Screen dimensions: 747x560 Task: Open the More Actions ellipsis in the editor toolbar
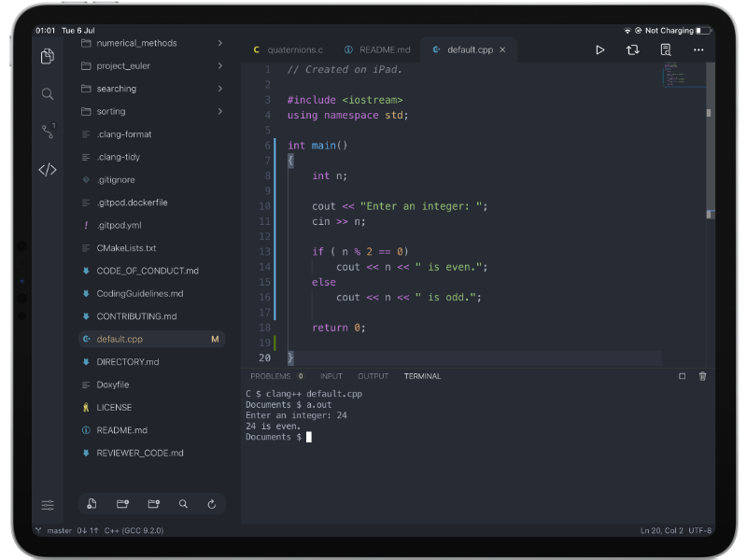(x=698, y=49)
